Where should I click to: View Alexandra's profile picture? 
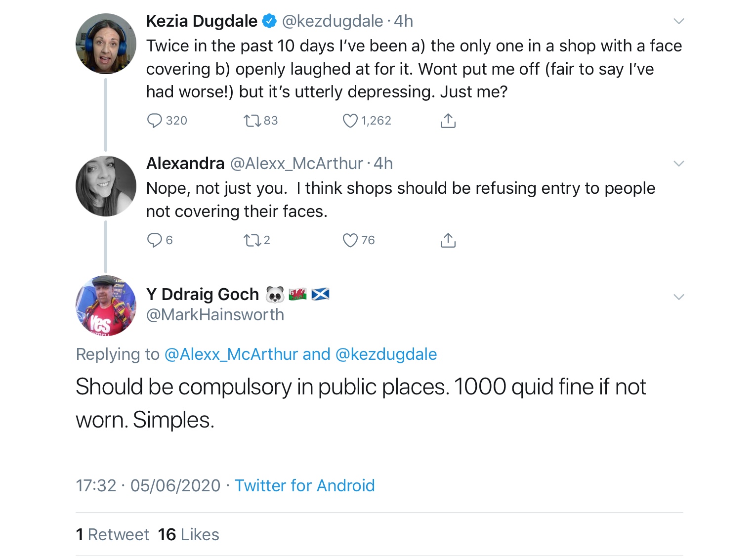tap(106, 186)
